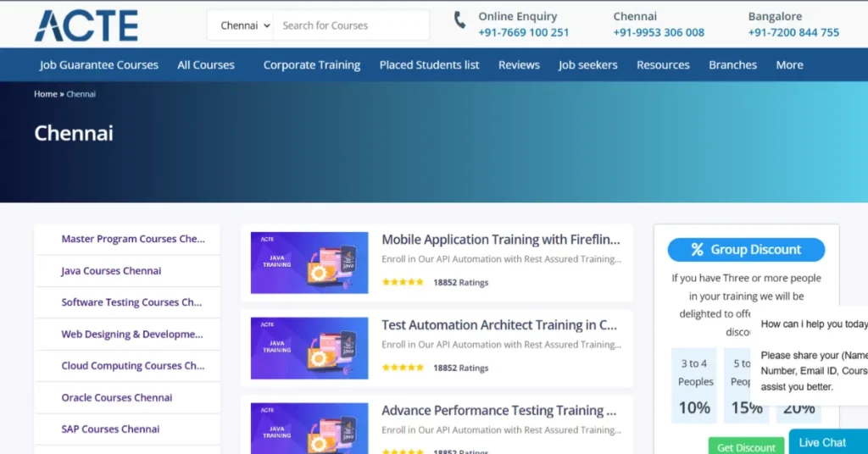Click the phone icon beside Online Enquiry

[459, 20]
